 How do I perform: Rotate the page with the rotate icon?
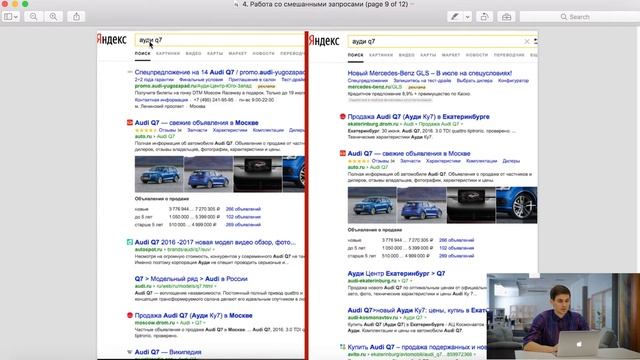point(484,17)
